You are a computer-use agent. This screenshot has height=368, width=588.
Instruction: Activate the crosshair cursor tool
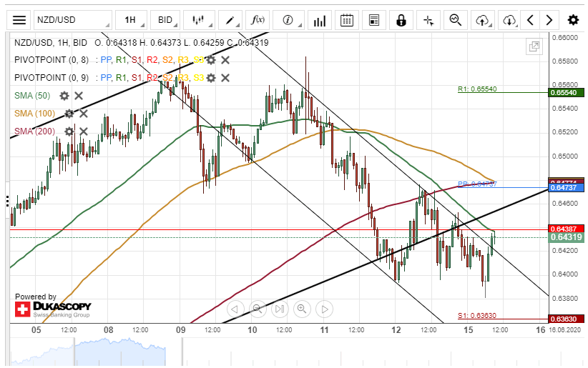click(x=428, y=20)
